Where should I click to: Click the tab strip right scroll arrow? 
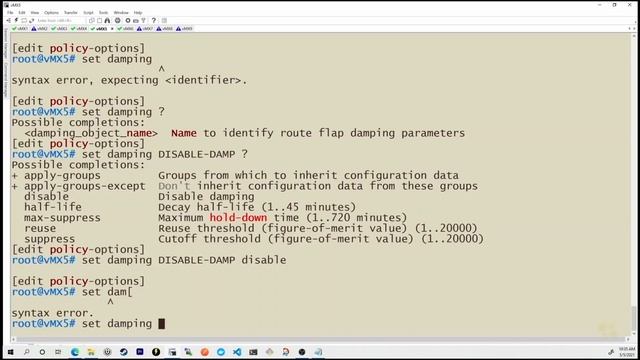pyautogui.click(x=634, y=29)
